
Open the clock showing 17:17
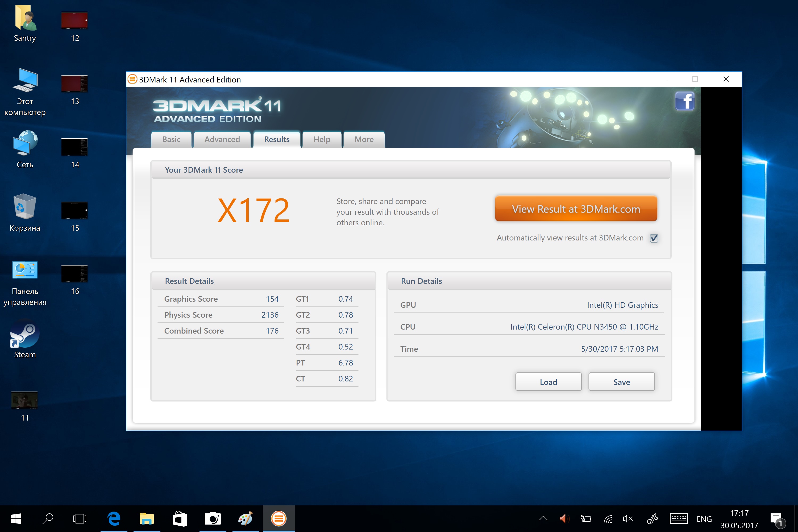pos(739,519)
